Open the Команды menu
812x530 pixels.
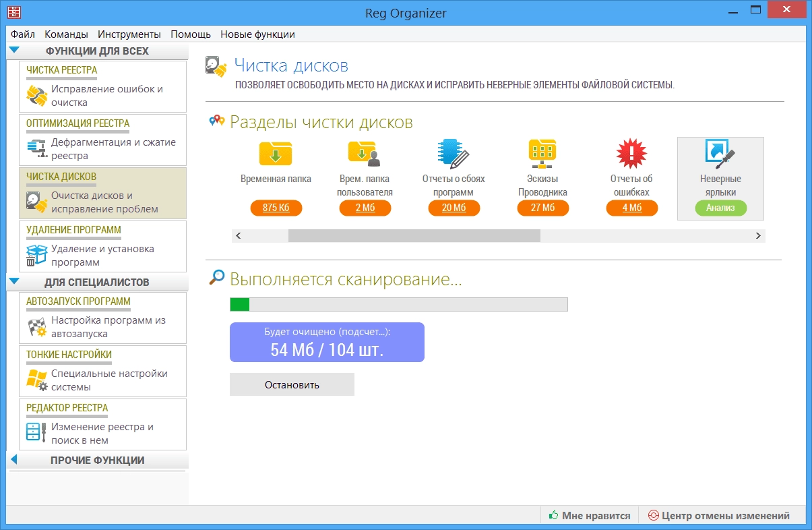pos(66,34)
